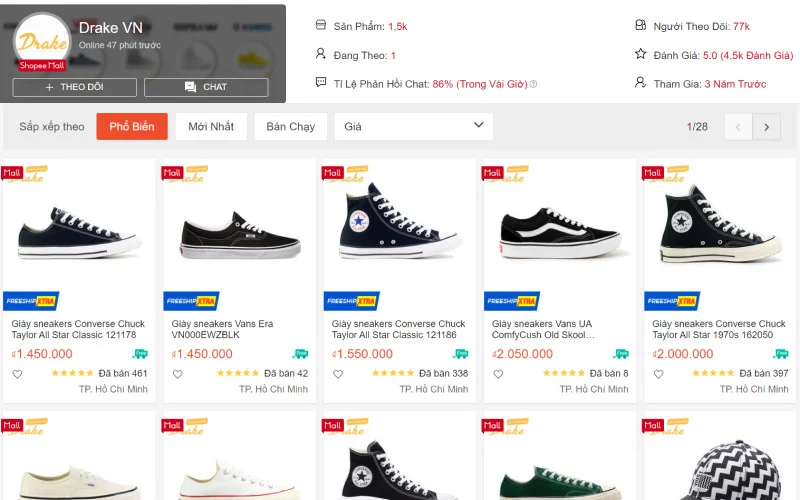The width and height of the screenshot is (800, 500).
Task: Go to next page with right chevron
Action: [766, 127]
